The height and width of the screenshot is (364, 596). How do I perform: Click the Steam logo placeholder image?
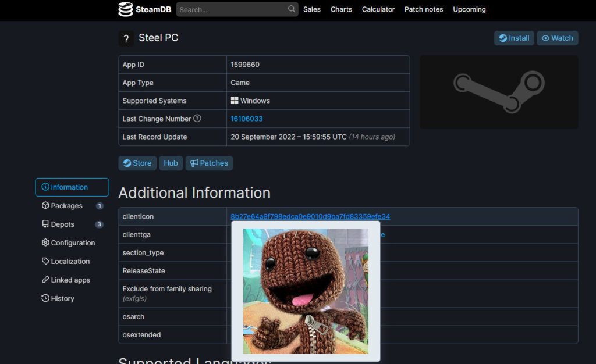pos(499,92)
